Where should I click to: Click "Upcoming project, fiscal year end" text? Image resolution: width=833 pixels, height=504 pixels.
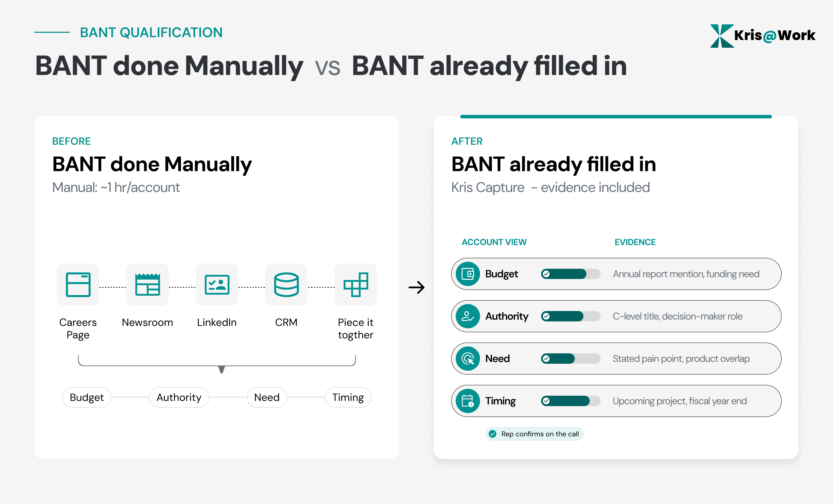click(x=680, y=401)
